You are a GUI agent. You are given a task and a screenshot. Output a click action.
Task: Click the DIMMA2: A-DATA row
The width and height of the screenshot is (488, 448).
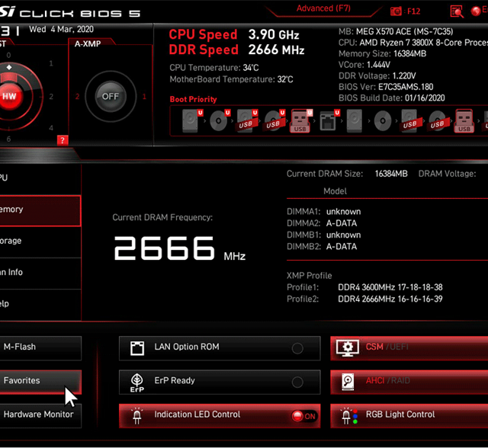322,223
